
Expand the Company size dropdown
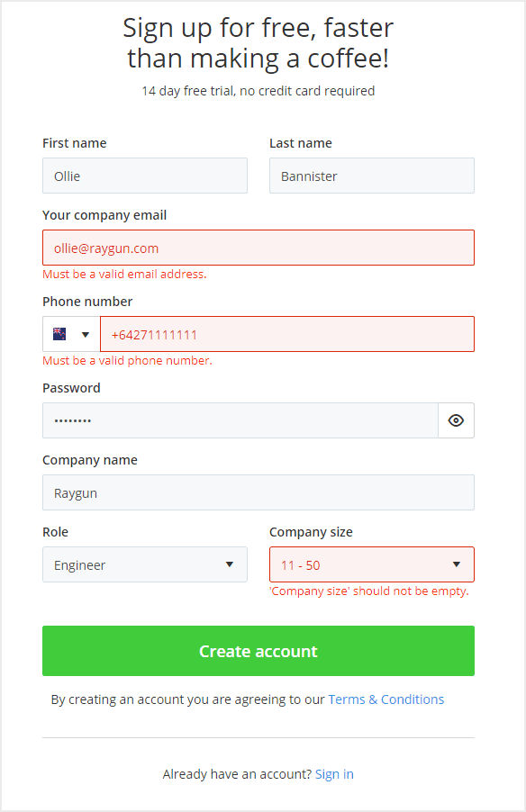(372, 564)
